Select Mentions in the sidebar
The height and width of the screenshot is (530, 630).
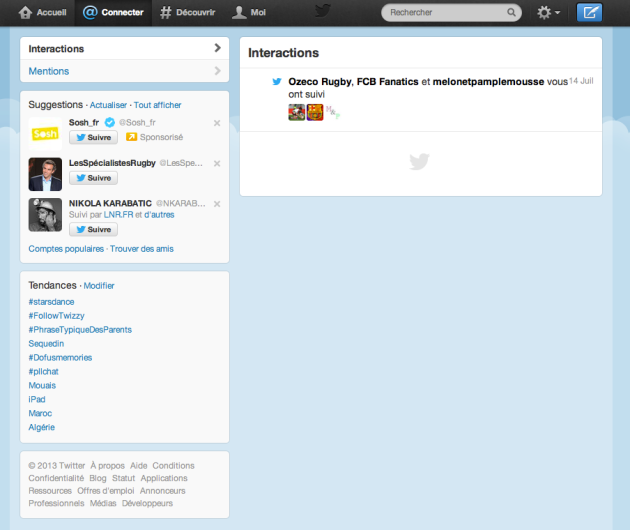point(125,71)
